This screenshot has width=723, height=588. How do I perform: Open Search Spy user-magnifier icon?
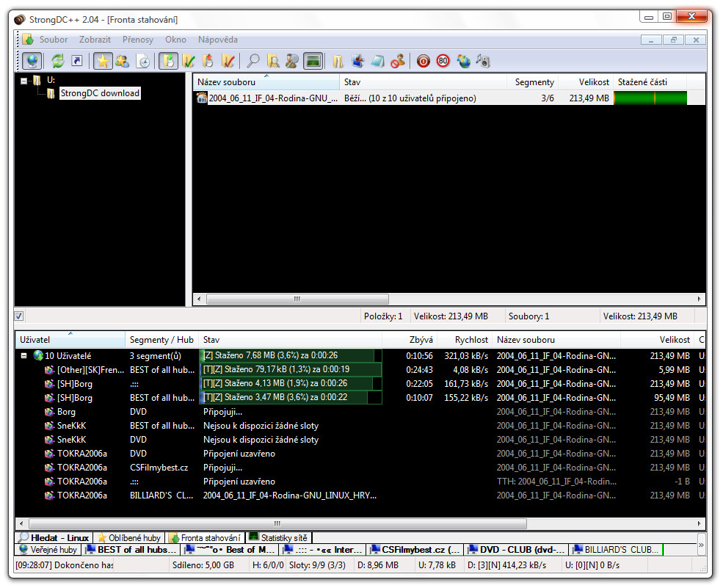tap(292, 61)
